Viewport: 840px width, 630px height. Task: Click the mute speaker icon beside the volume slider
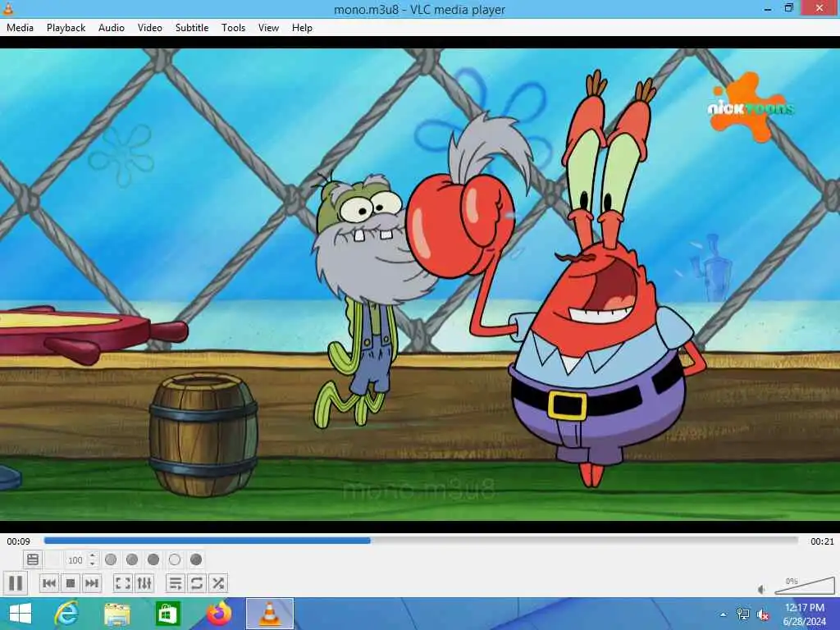coord(761,589)
